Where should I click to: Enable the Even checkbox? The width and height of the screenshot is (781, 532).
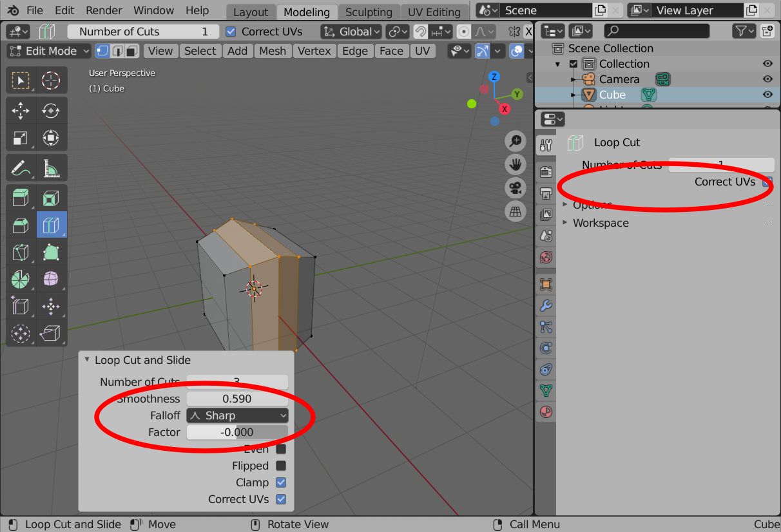tap(281, 449)
